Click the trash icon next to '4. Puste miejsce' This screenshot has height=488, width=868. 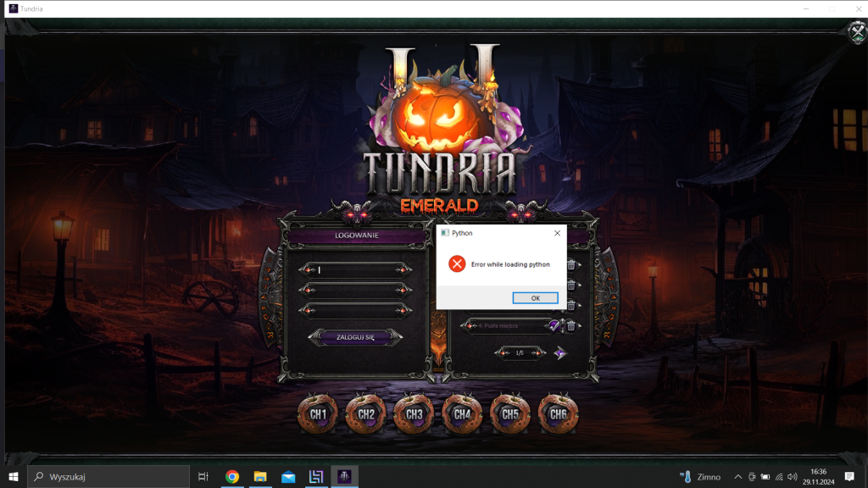coord(571,324)
